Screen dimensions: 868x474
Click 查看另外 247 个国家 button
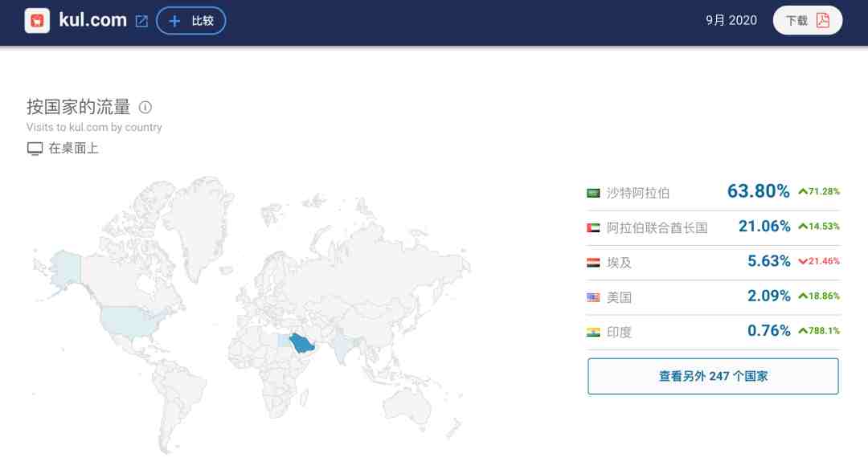click(x=713, y=376)
